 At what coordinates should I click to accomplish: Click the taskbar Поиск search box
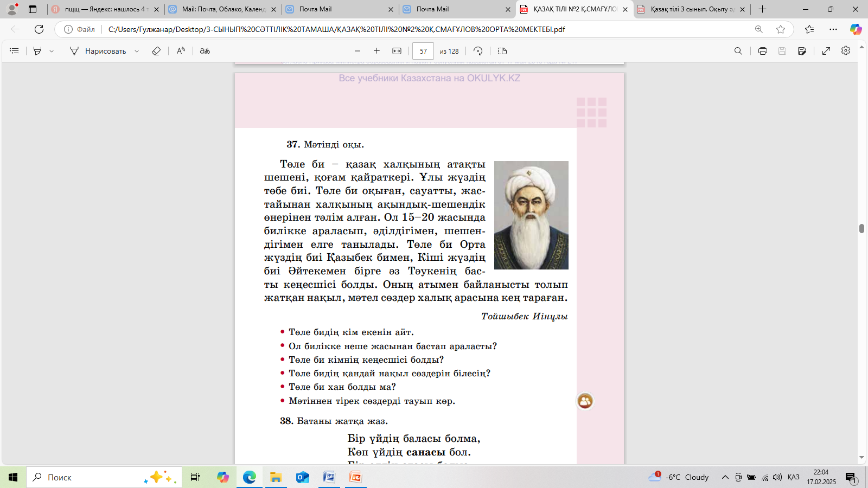[104, 477]
